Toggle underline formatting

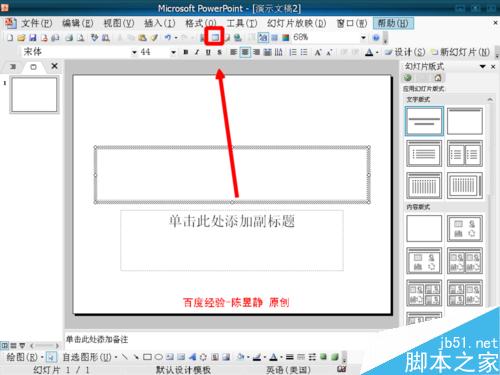[x=208, y=52]
